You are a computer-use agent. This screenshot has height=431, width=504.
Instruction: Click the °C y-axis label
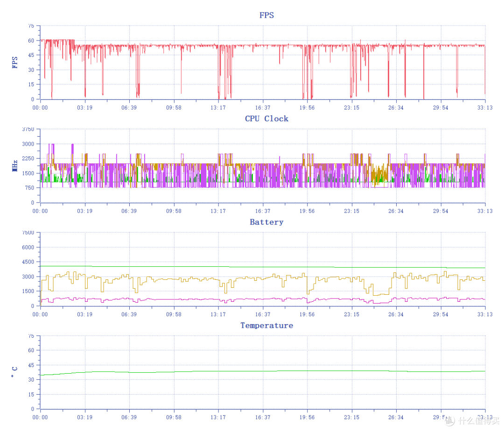pyautogui.click(x=14, y=372)
